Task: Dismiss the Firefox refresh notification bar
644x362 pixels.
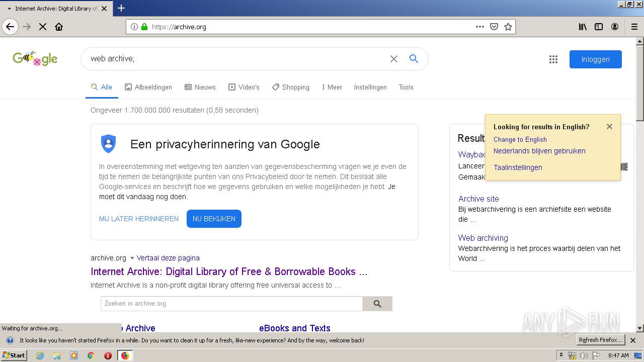Action: tap(633, 340)
